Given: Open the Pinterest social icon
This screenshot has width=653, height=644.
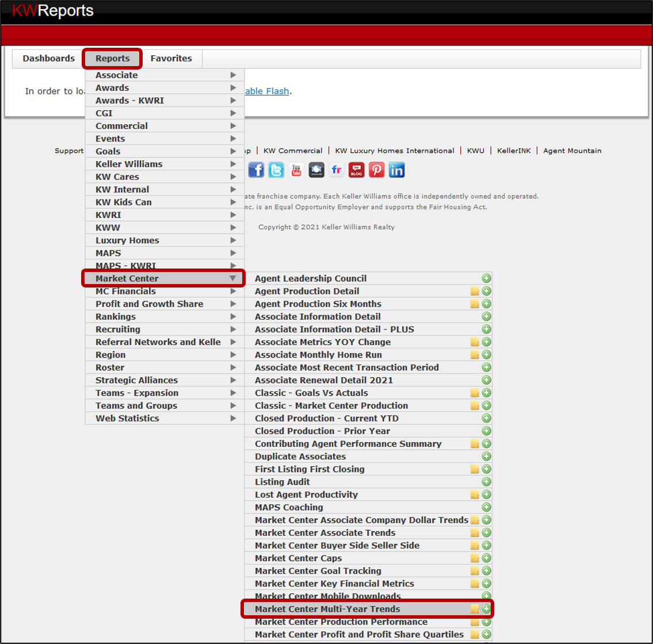Looking at the screenshot, I should pyautogui.click(x=376, y=170).
